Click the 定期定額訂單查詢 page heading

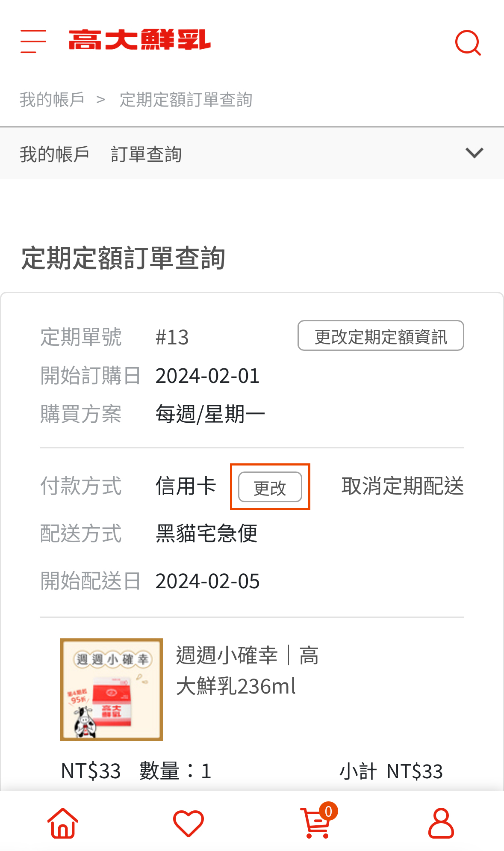point(123,258)
